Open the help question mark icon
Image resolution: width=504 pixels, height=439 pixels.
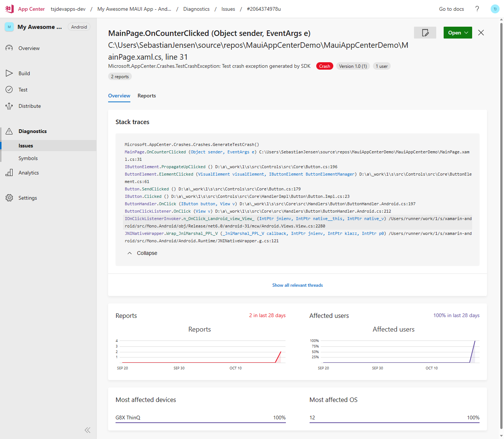tap(477, 9)
